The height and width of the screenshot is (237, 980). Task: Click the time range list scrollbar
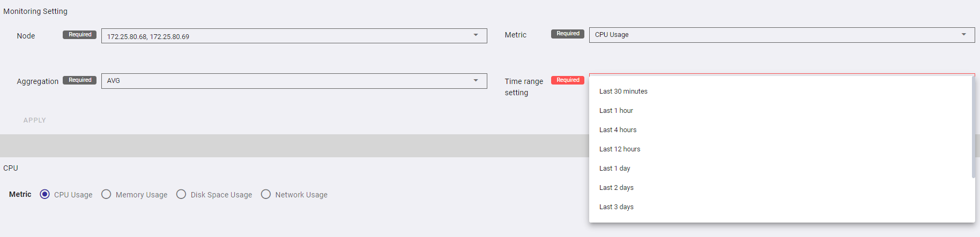pos(973,128)
